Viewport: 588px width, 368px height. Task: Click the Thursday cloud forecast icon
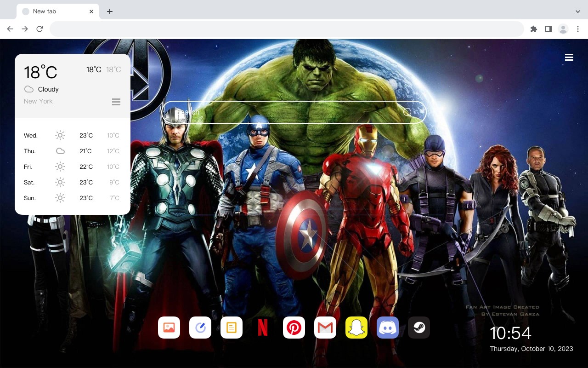pyautogui.click(x=60, y=151)
